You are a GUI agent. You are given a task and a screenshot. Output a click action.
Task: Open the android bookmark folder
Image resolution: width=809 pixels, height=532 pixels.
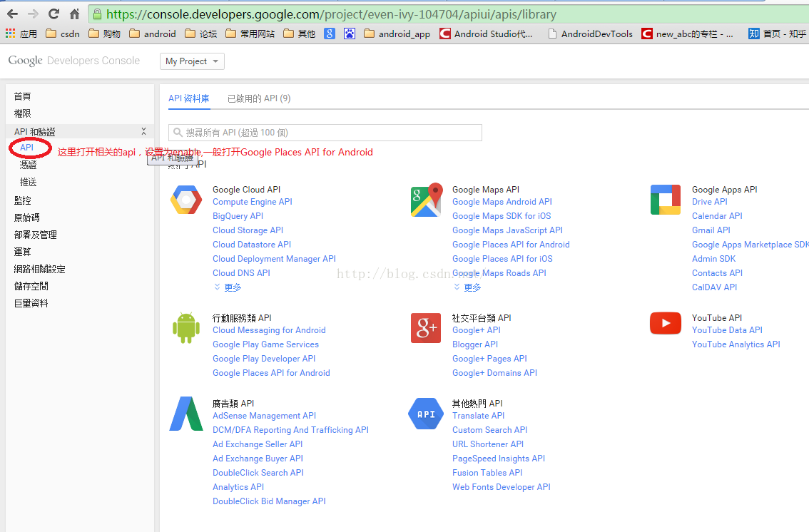(153, 34)
